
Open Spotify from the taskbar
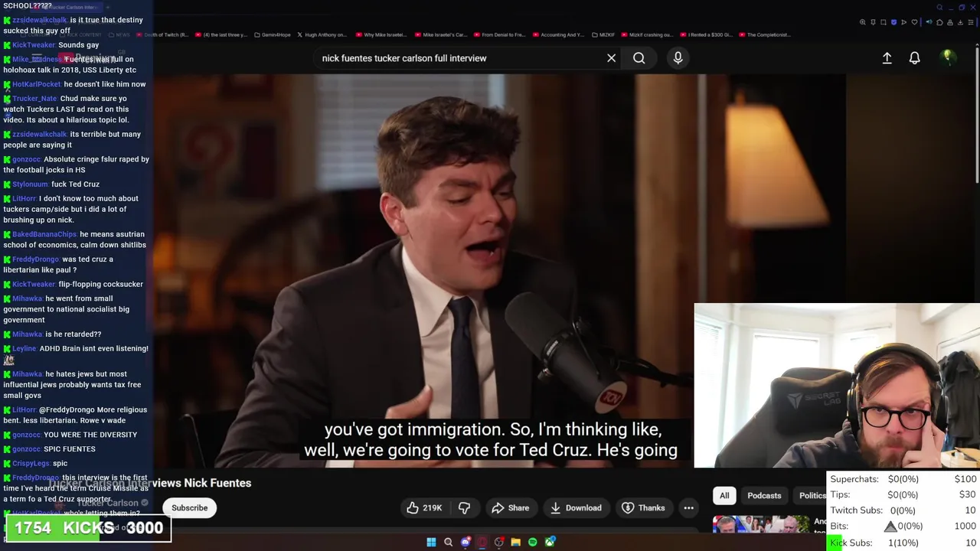(532, 542)
